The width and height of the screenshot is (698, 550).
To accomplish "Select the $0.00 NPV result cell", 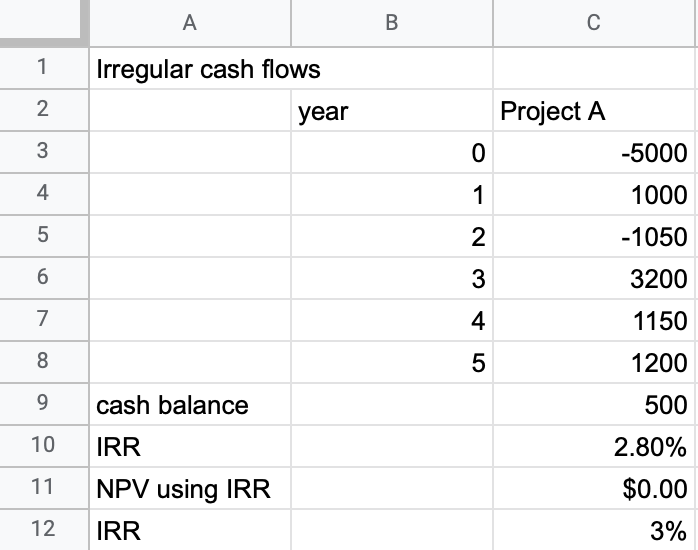I will [593, 488].
